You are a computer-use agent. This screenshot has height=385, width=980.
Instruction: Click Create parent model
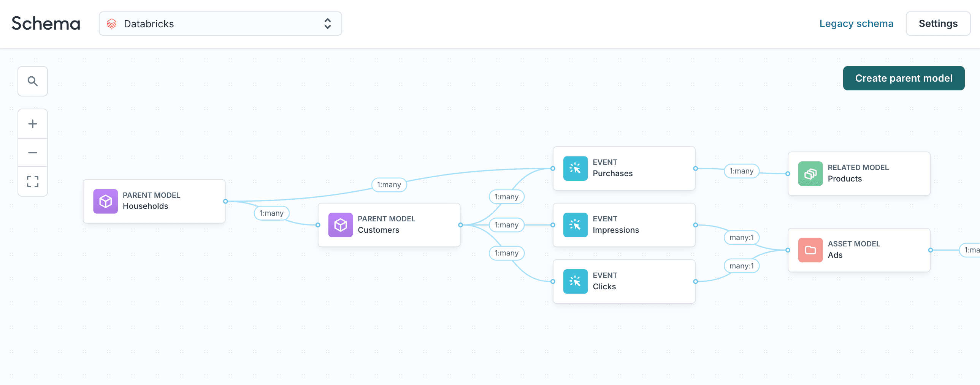click(904, 78)
